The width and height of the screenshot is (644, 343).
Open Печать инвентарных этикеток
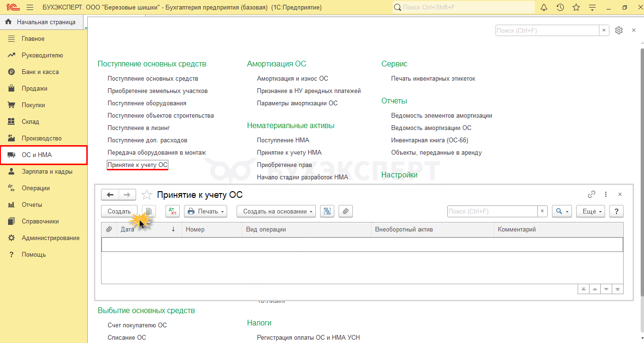point(433,79)
